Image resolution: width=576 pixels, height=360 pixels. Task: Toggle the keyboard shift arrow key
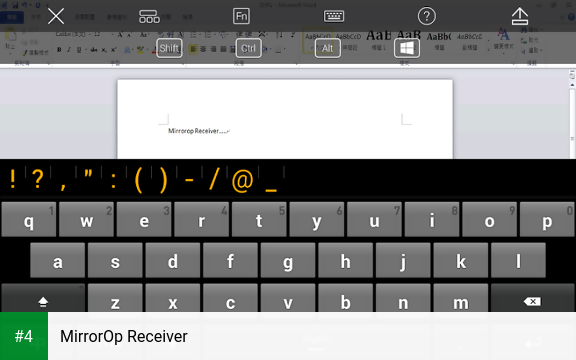click(43, 298)
